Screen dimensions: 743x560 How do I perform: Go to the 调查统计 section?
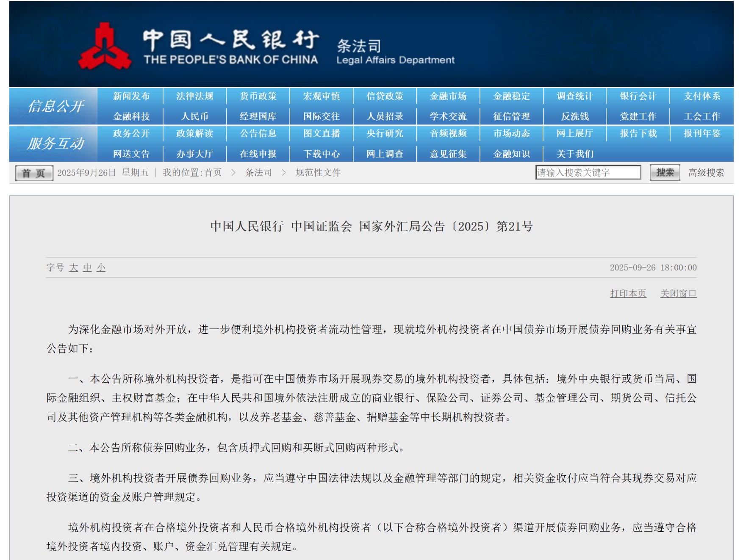coord(575,96)
